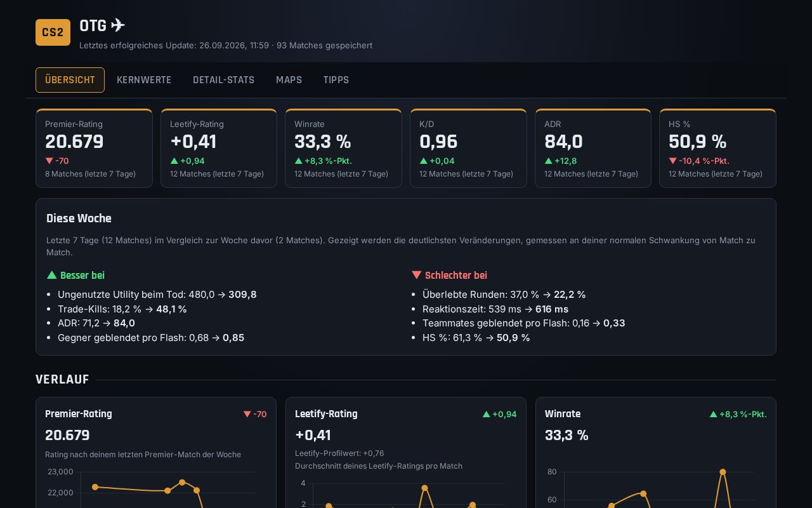Click the "HS %: 61,3 % → 50,9 %" entry
Viewport: 812px width, 508px height.
(x=476, y=338)
